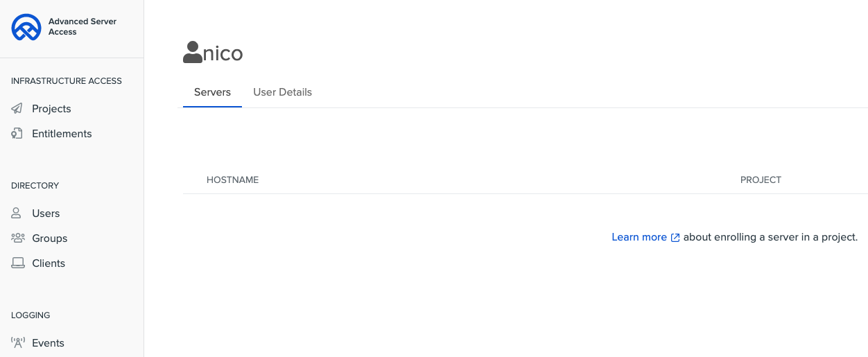Go to the Entitlements text label
The height and width of the screenshot is (357, 868).
click(x=62, y=134)
